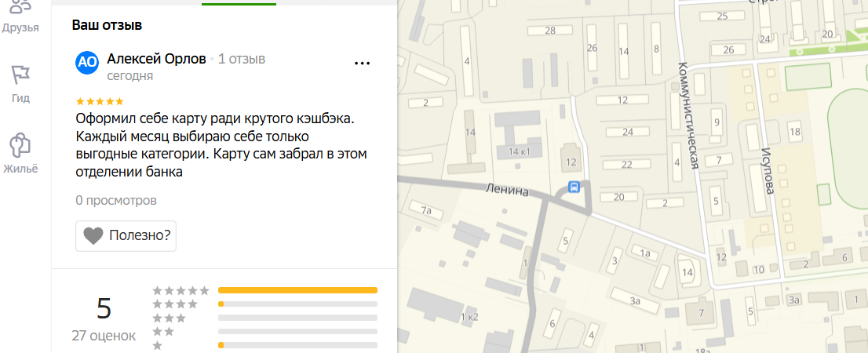868x353 pixels.
Task: Select building 22 on the map
Action: [x=626, y=164]
